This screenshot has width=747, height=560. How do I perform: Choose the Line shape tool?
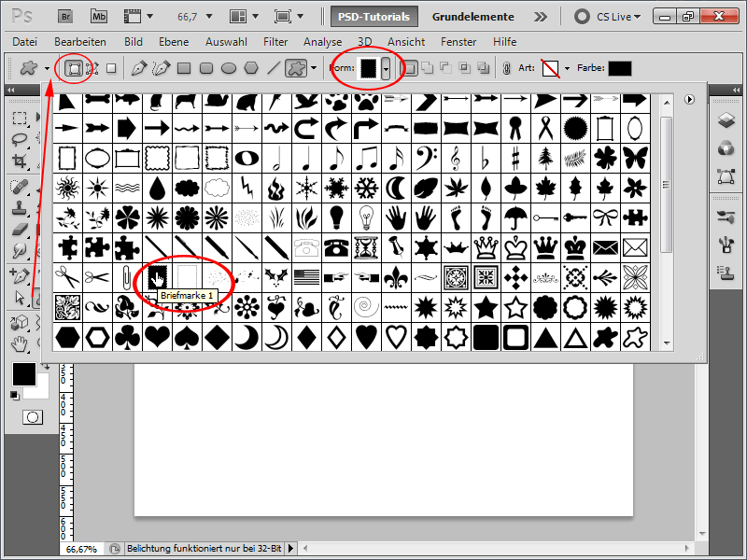(x=274, y=68)
